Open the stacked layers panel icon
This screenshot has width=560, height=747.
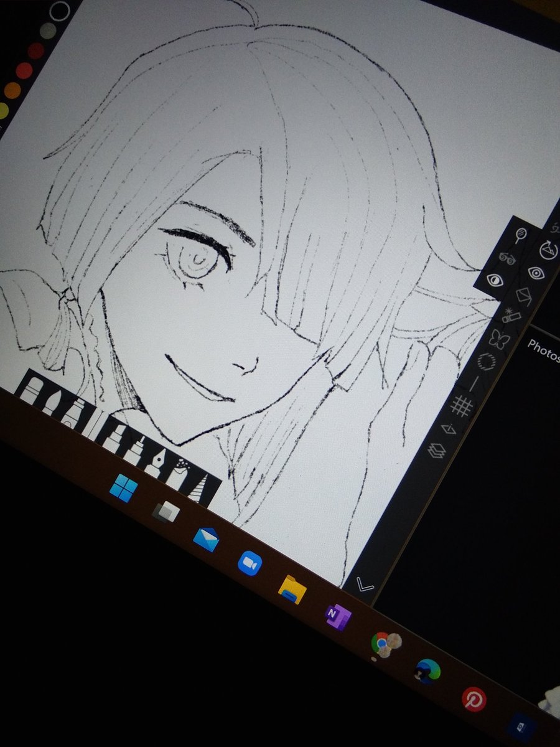point(437,451)
